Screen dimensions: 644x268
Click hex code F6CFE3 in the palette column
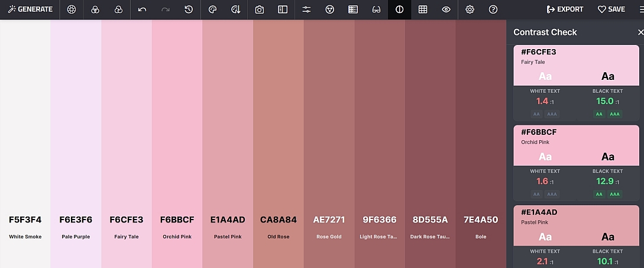[127, 220]
